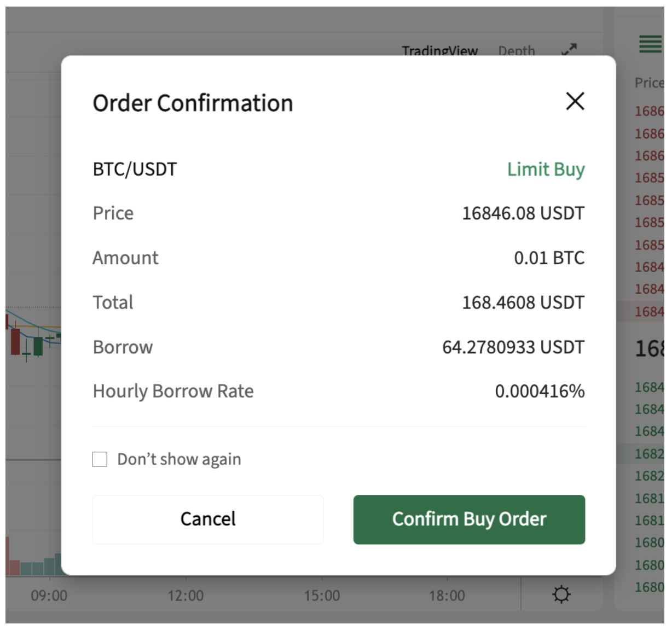Click the green Limit Buy label
The height and width of the screenshot is (630, 672).
pyautogui.click(x=546, y=170)
